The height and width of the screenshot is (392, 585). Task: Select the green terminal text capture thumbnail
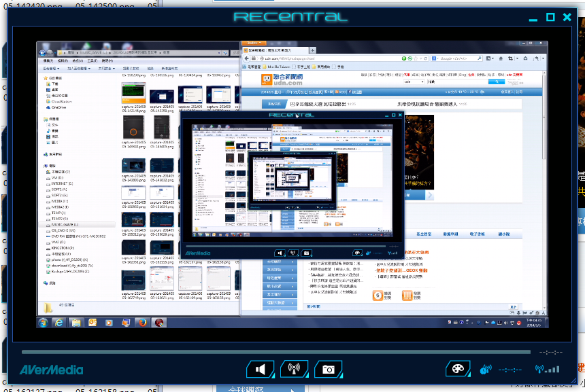pos(133,93)
